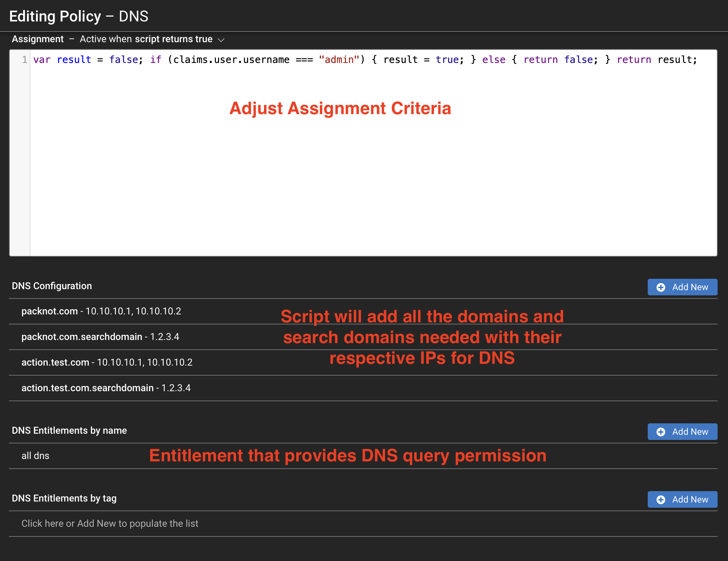This screenshot has width=728, height=561.
Task: Select the action.test.com.searchdomain entry
Action: 106,388
